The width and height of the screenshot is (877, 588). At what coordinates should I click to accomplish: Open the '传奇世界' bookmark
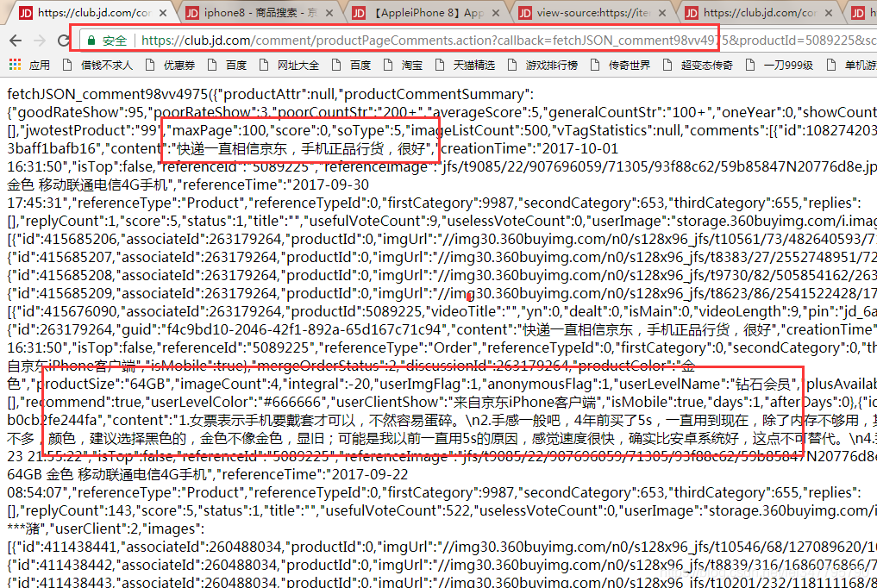[x=620, y=66]
